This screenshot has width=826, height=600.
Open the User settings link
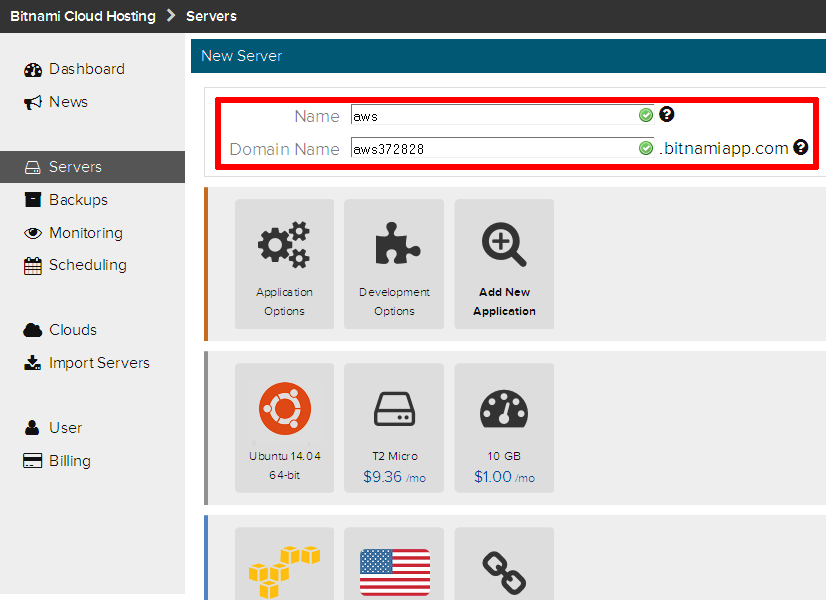pyautogui.click(x=65, y=428)
